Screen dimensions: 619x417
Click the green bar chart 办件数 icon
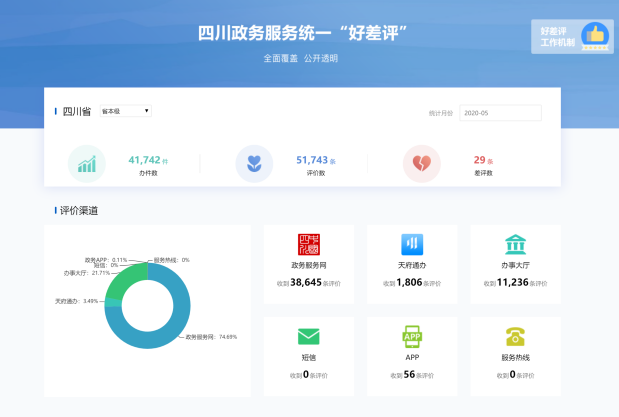click(x=87, y=164)
